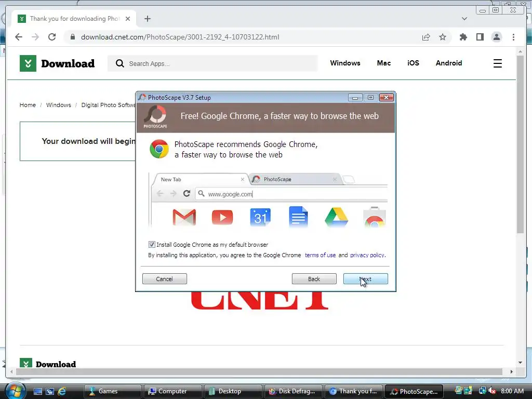
Task: Click scroll down arrow on page
Action: (x=520, y=363)
